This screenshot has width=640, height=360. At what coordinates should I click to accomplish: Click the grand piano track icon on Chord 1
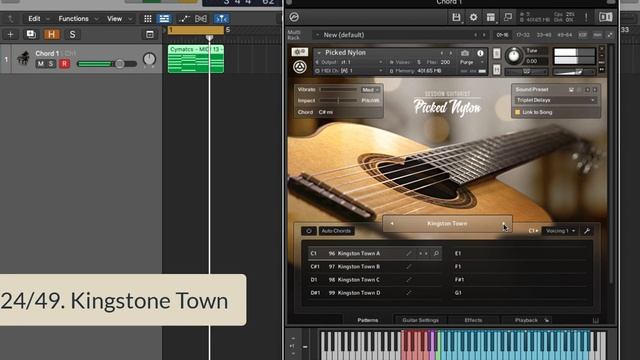tap(24, 58)
